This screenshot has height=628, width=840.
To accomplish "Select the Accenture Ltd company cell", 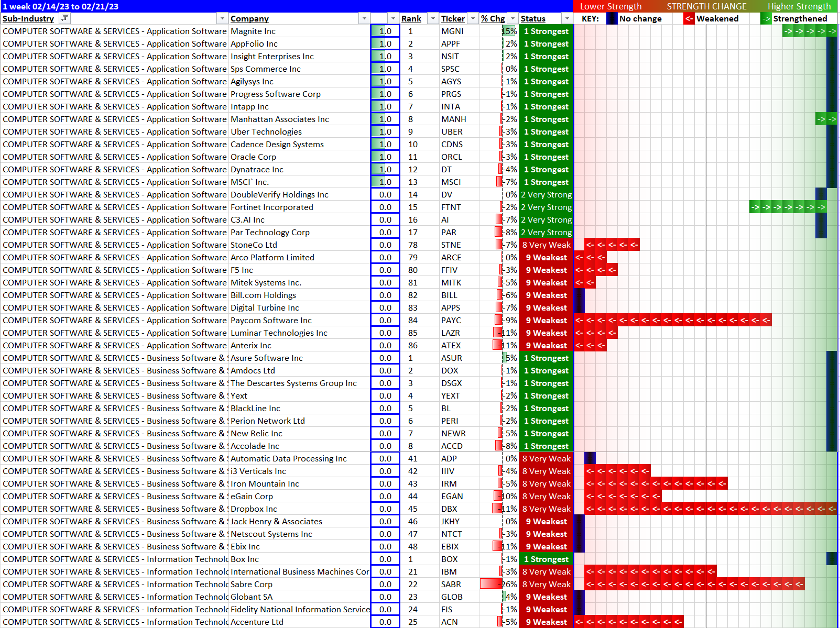I will pyautogui.click(x=300, y=622).
